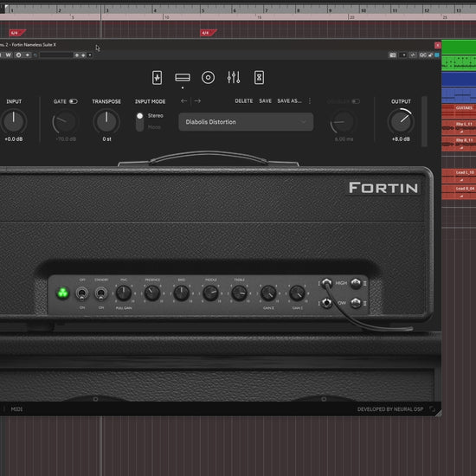Screen dimensions: 476x476
Task: Open the Diabolis Distortion preset dropdown
Action: click(x=246, y=122)
